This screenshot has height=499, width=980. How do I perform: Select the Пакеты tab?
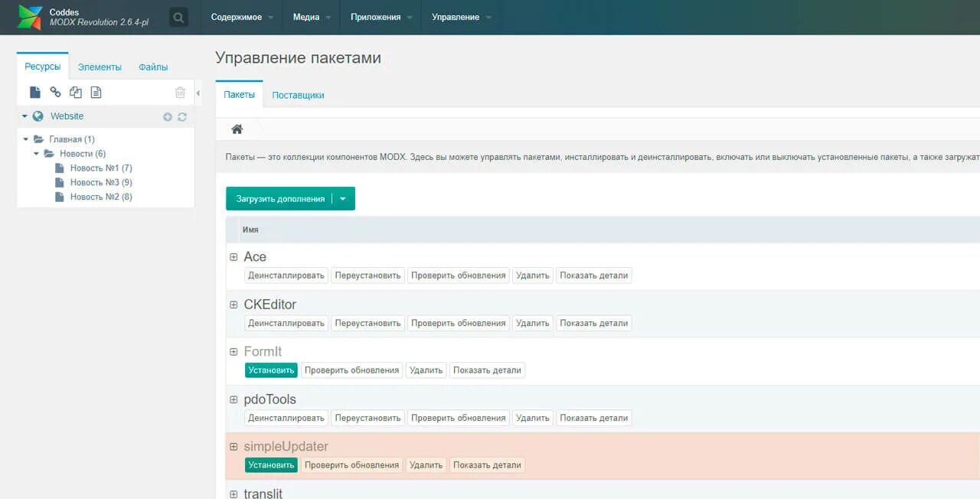[x=239, y=95]
